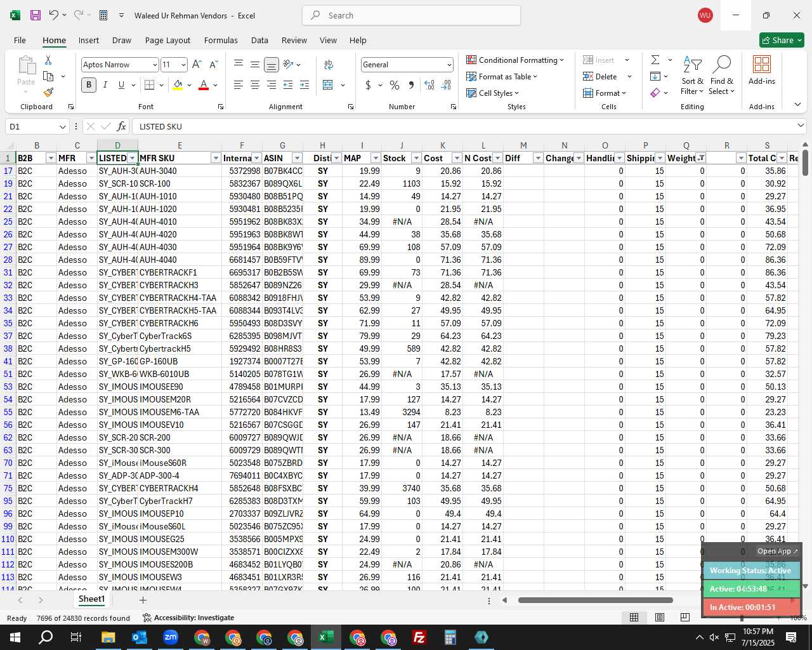
Task: Click Decrease Indent icon
Action: click(x=288, y=84)
